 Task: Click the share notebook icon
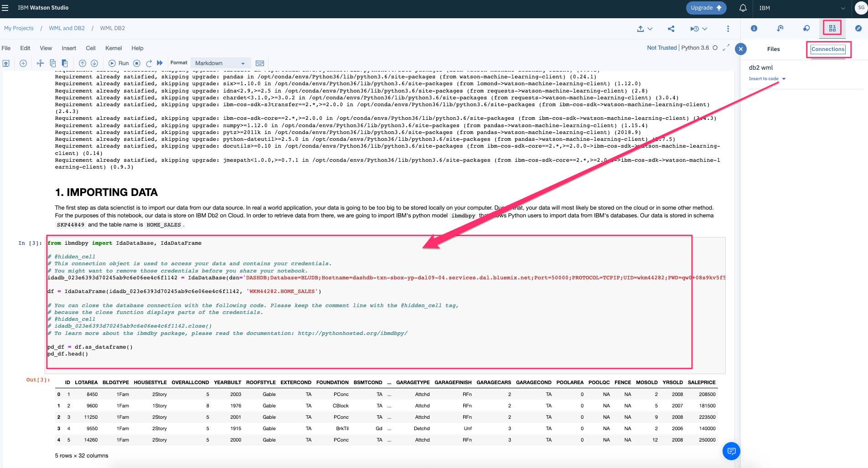pyautogui.click(x=671, y=29)
